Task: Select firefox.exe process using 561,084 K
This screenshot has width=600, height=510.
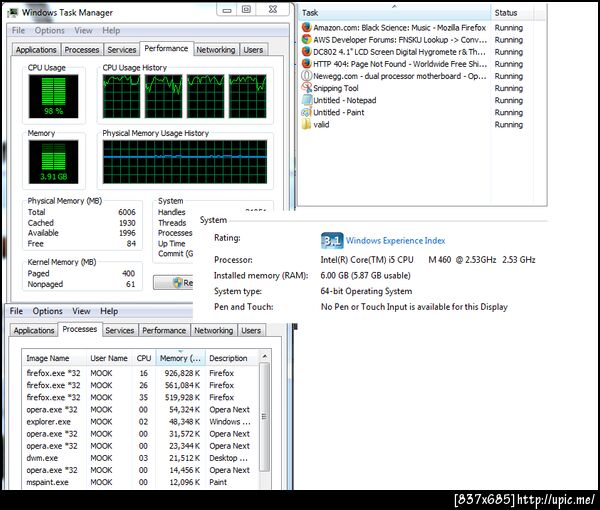Action: click(141, 385)
